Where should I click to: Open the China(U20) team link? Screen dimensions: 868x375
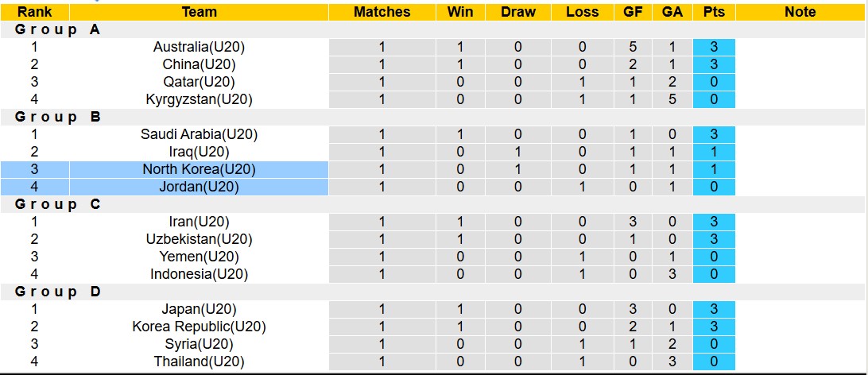(199, 64)
